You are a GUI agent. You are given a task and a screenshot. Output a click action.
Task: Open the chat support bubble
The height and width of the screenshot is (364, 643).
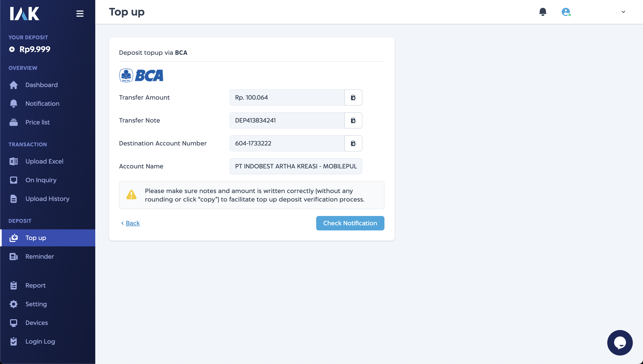620,343
